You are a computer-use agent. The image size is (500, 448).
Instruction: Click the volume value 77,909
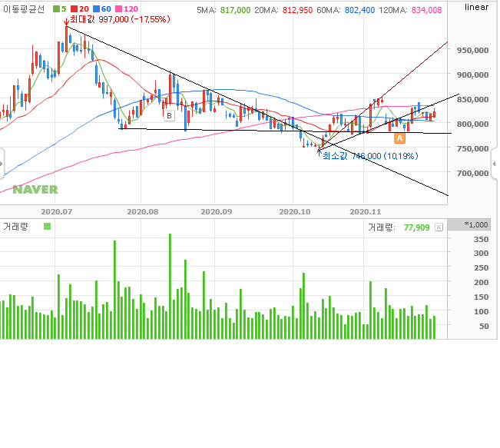(x=416, y=227)
